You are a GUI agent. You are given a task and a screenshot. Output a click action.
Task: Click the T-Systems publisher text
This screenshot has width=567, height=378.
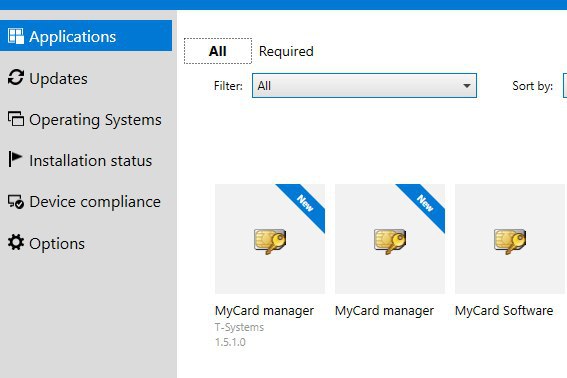pos(239,327)
